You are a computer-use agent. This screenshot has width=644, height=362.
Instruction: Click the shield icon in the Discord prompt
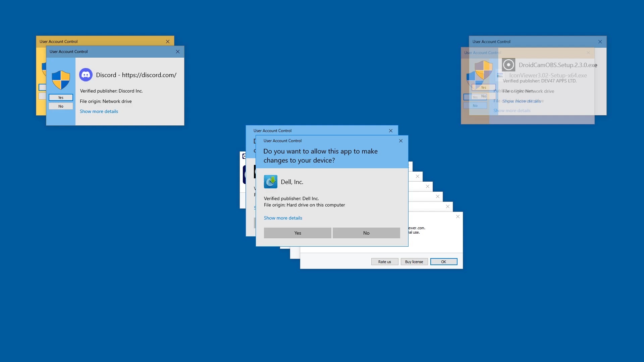pos(61,80)
